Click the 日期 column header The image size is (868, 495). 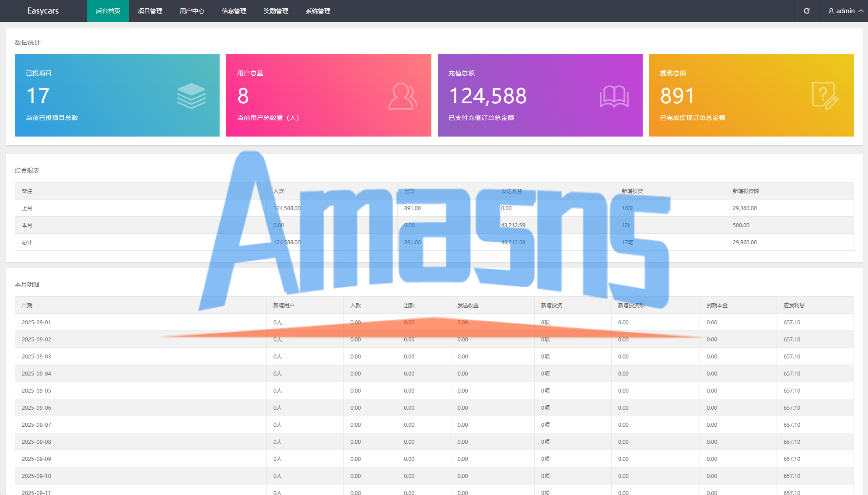point(27,305)
